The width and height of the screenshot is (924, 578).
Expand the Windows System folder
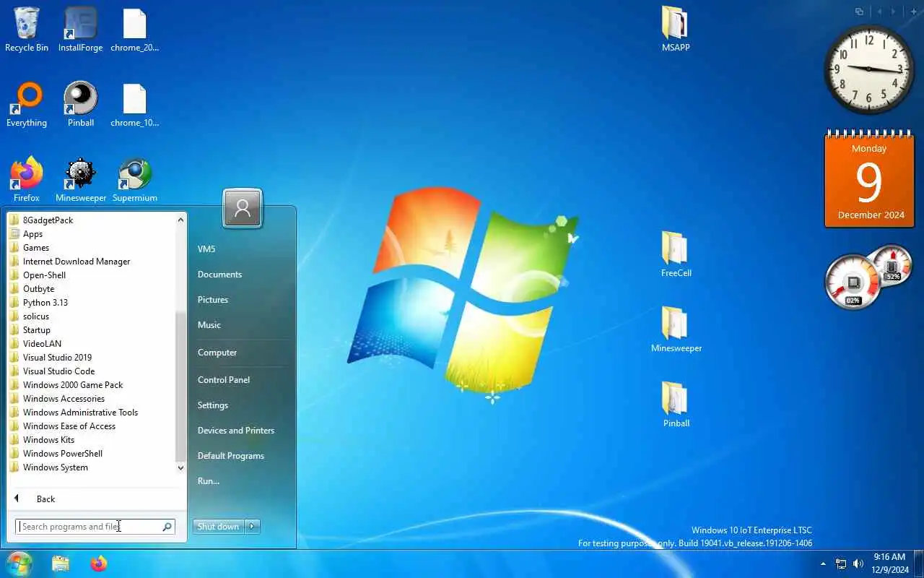point(91,467)
